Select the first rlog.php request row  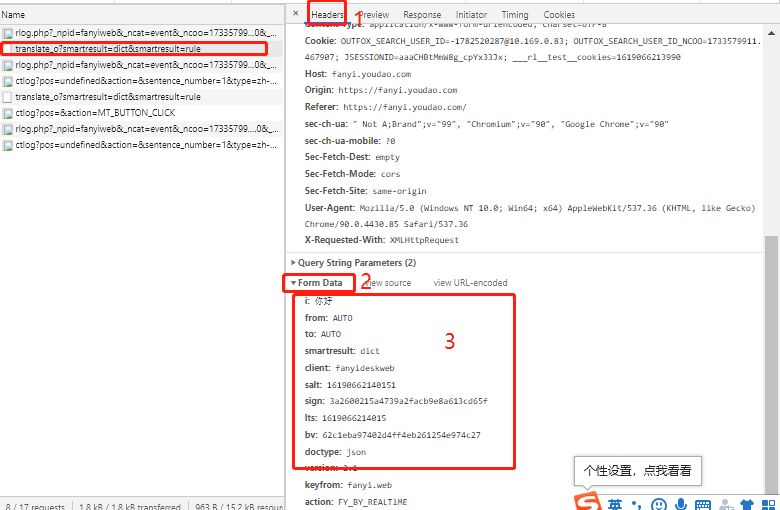(x=142, y=33)
